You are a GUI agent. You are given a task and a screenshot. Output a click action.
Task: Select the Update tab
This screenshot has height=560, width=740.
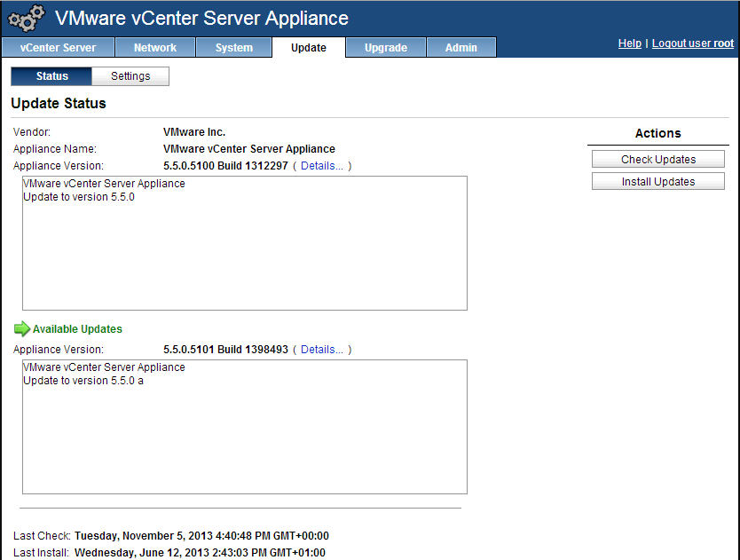(x=309, y=48)
